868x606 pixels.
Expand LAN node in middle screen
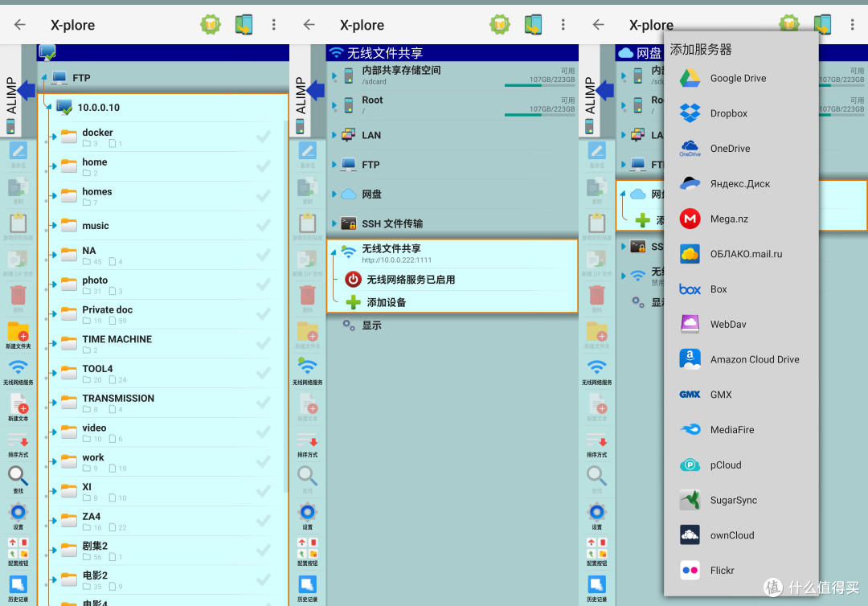click(334, 135)
